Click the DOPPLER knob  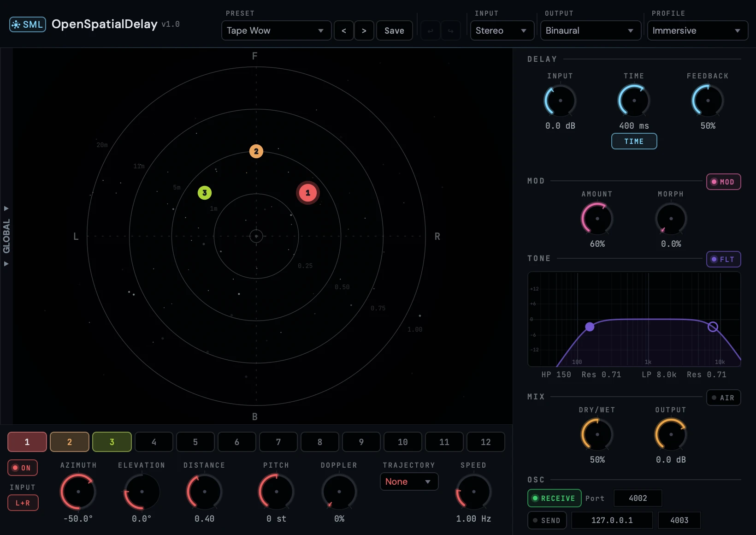tap(339, 492)
